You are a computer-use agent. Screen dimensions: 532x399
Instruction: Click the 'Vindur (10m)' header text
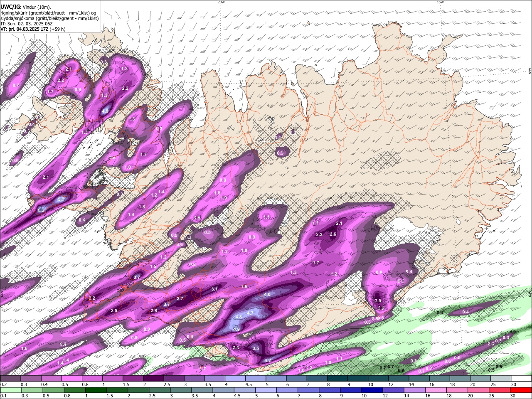pos(36,7)
